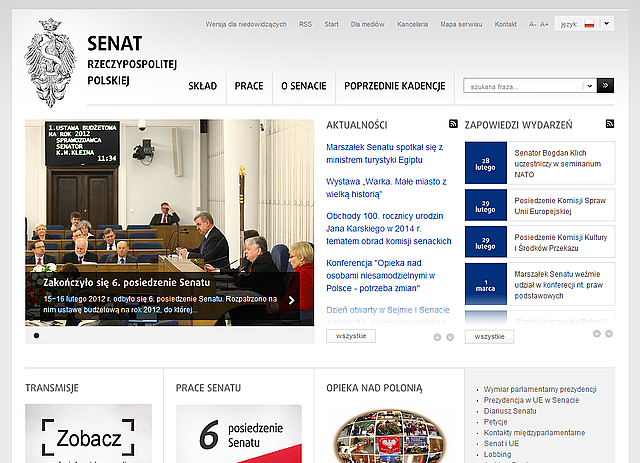Open the Aktualności RSS feed icon
Image resolution: width=640 pixels, height=463 pixels.
(453, 124)
